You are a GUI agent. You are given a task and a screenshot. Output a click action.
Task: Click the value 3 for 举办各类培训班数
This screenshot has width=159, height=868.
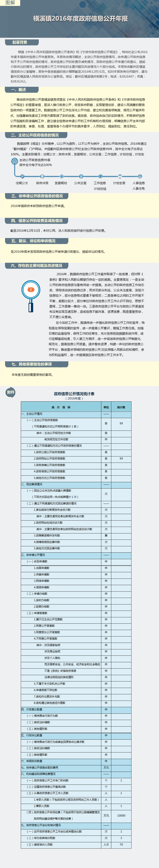pos(121,838)
